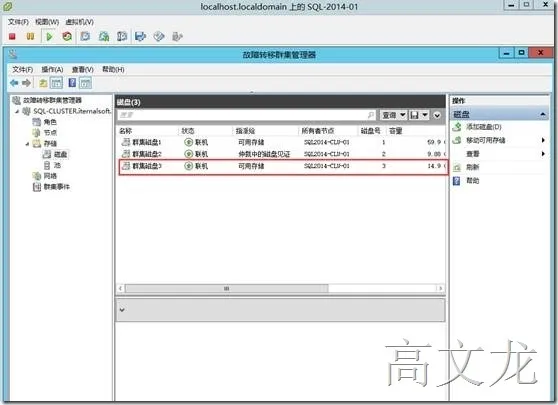Open the snapshot manager icon
The height and width of the screenshot is (405, 558).
tap(122, 36)
